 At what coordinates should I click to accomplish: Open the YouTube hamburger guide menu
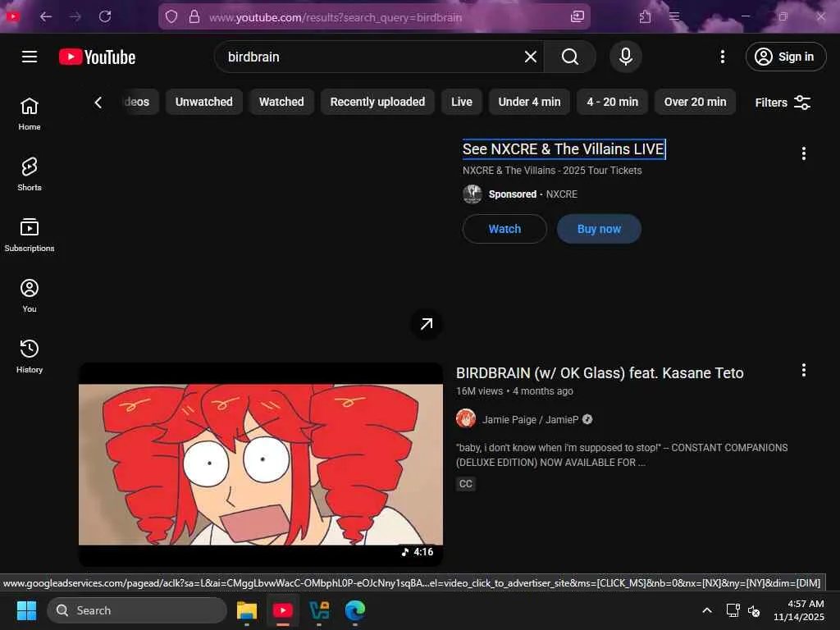(x=30, y=57)
